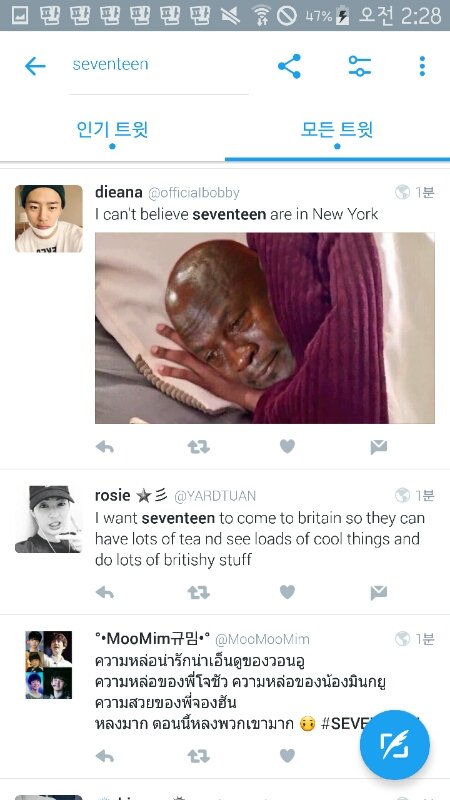Retweet dieana's New York tweet
This screenshot has width=450, height=800.
coord(198,447)
